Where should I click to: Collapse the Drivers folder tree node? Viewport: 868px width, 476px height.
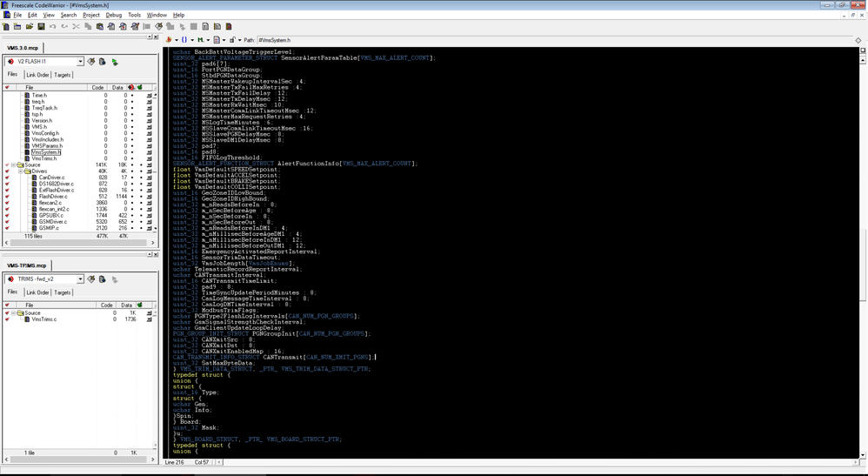21,171
